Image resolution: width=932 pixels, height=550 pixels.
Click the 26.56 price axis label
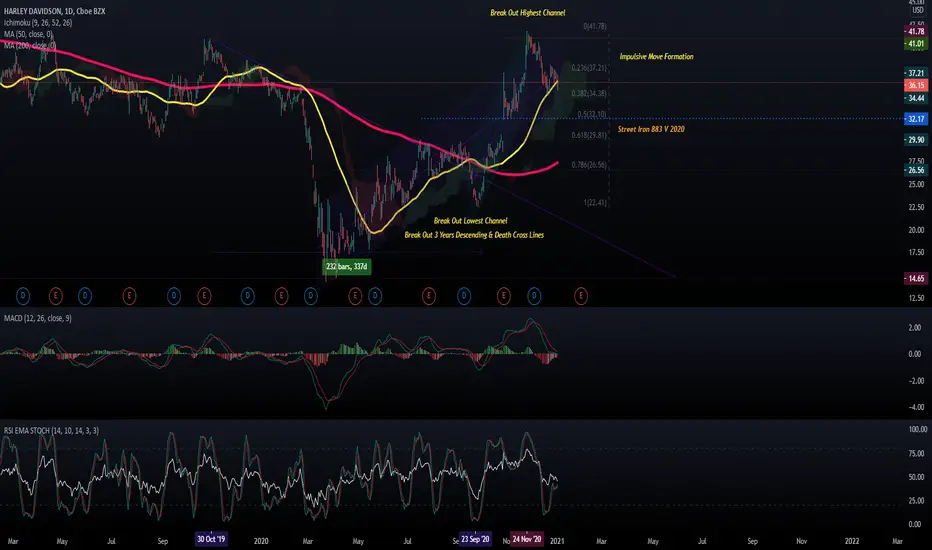click(x=915, y=170)
